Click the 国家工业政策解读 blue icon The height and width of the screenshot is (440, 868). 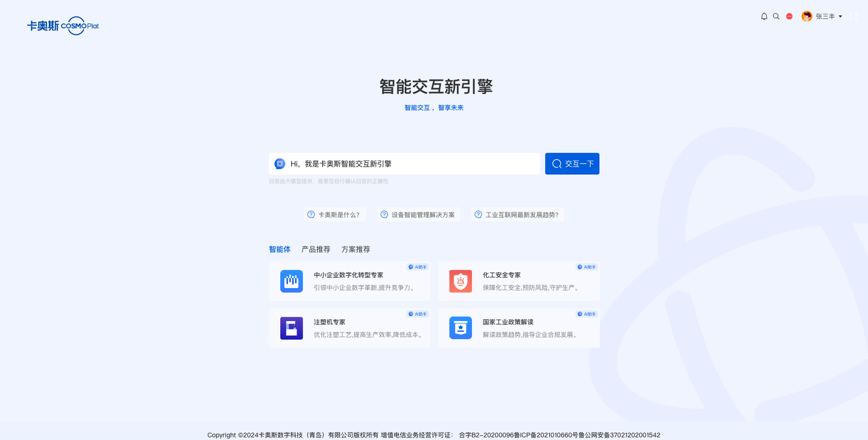point(461,328)
